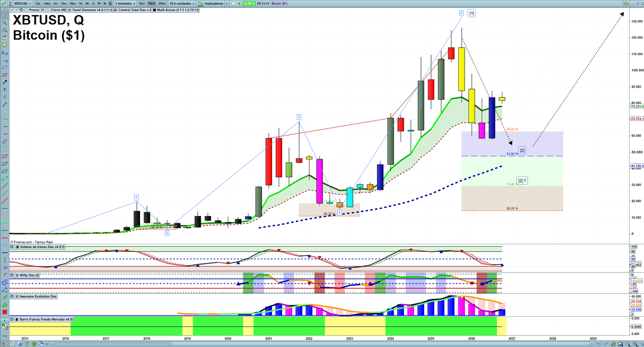Screen dimensions: 644x347
Task: Click the Willy Doc gray color swatch
Action: (x=17, y=275)
